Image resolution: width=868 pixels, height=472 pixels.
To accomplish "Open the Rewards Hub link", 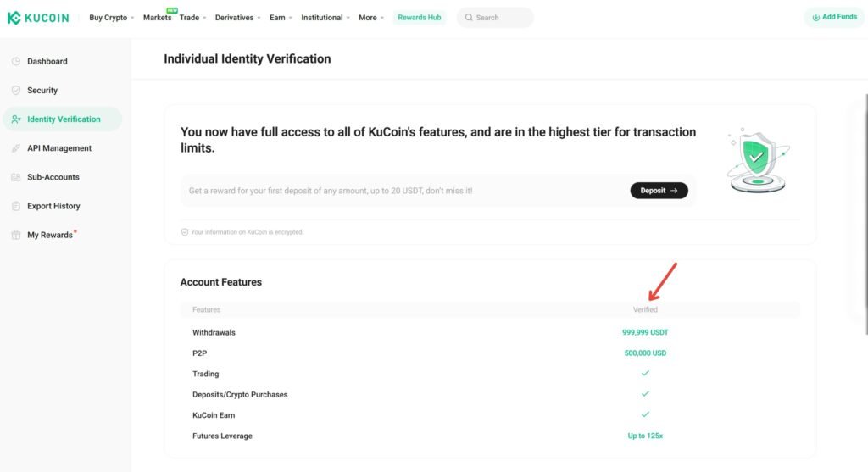I will point(420,18).
